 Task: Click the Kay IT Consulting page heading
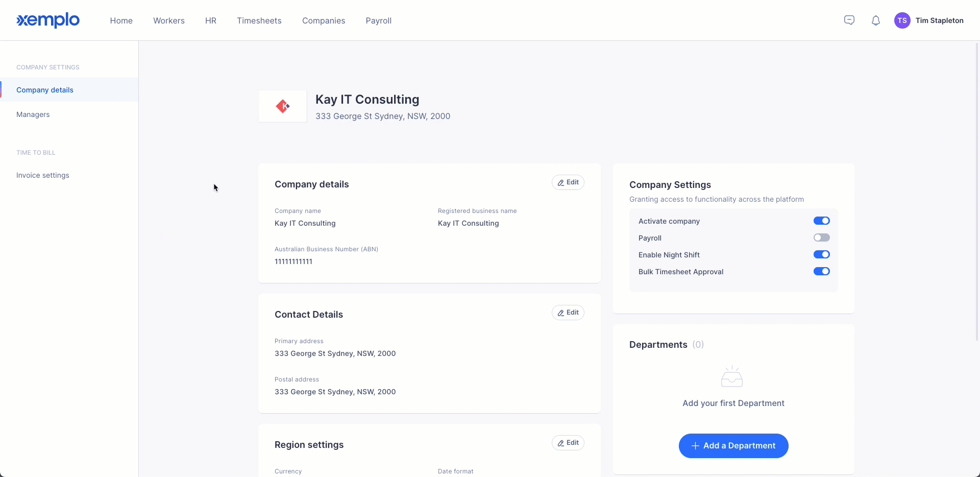tap(367, 100)
